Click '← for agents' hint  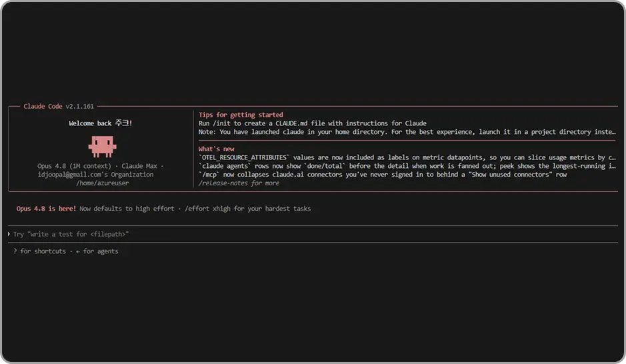coord(97,251)
